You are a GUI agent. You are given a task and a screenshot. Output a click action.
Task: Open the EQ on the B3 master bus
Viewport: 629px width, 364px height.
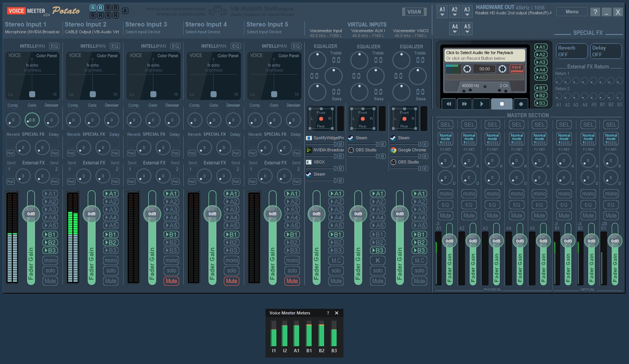611,205
